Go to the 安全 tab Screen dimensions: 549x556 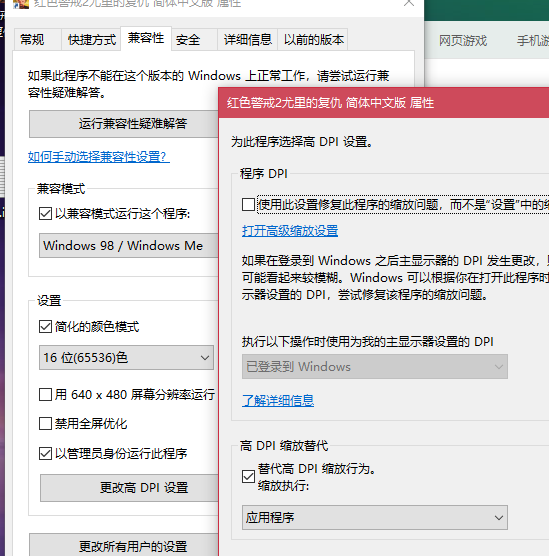[194, 40]
